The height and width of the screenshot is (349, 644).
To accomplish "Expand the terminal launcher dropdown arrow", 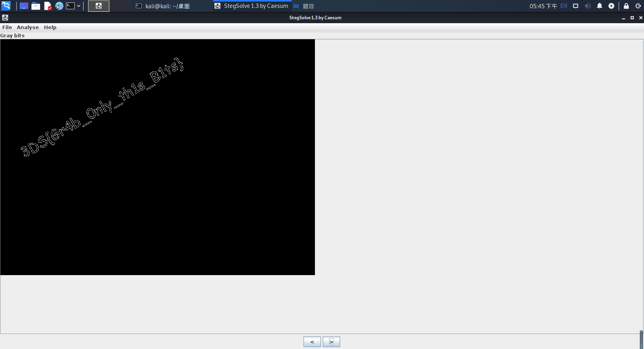I will coord(79,6).
